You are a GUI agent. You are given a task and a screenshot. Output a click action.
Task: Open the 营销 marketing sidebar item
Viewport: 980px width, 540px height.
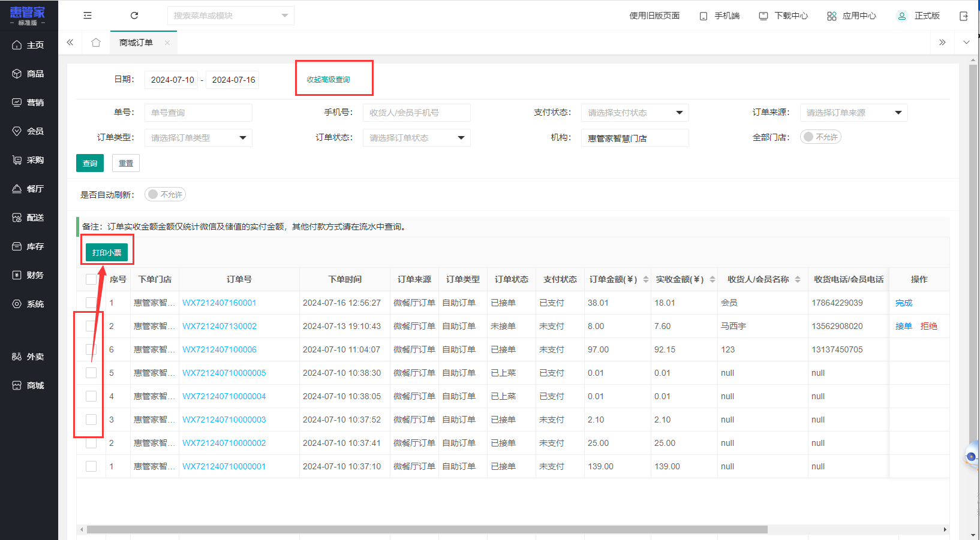click(x=29, y=102)
